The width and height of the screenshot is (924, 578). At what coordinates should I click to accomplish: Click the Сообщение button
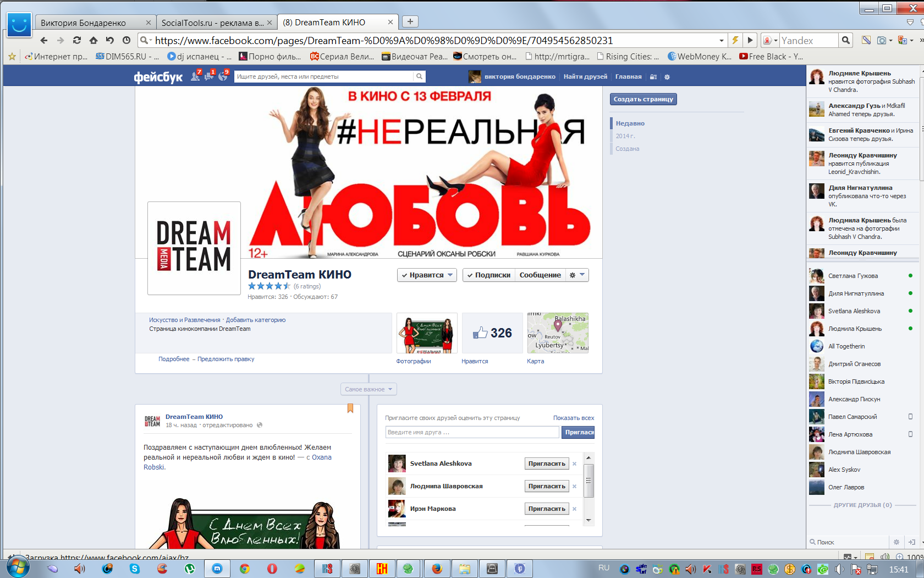[x=540, y=275]
